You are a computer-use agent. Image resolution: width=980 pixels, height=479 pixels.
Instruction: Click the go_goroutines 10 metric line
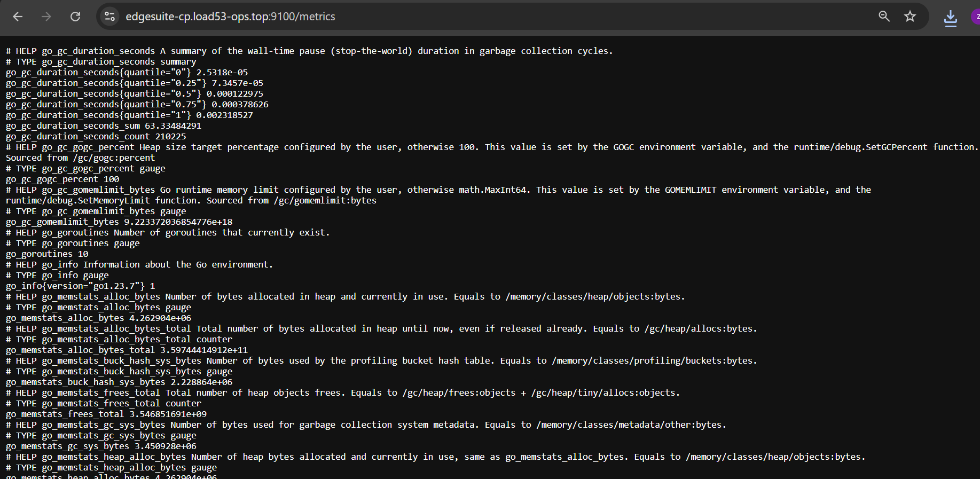47,254
